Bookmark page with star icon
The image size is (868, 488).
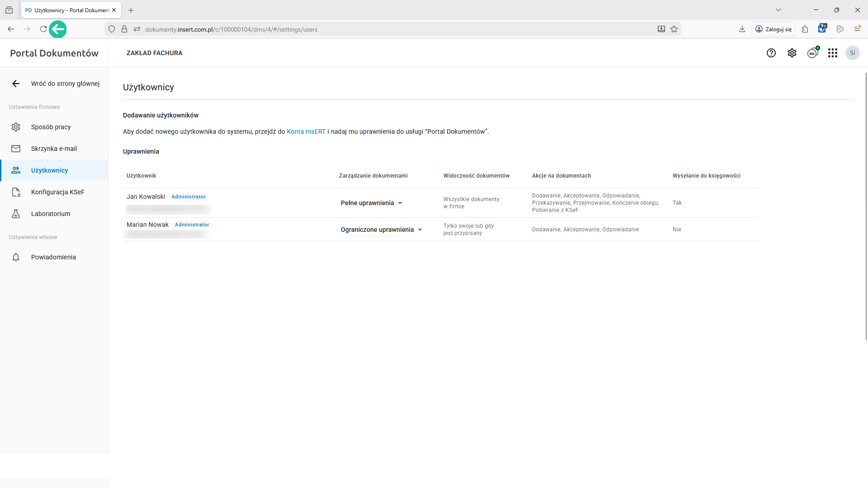pyautogui.click(x=674, y=29)
